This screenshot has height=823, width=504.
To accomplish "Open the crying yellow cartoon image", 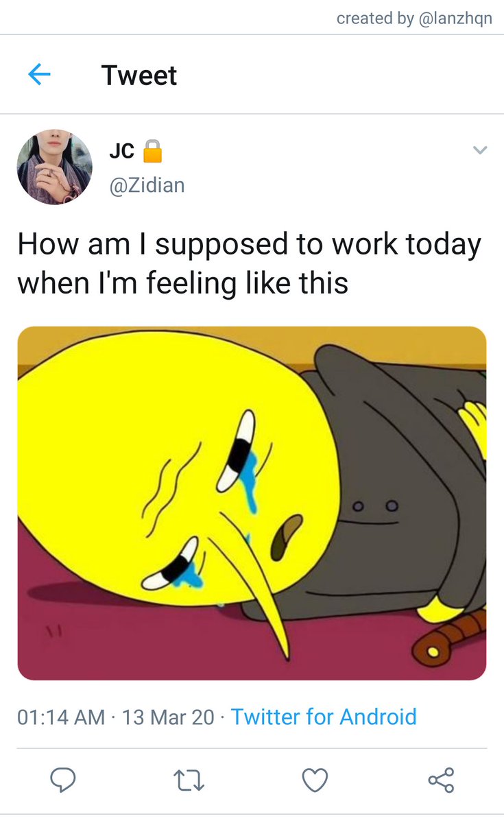I will point(252,503).
